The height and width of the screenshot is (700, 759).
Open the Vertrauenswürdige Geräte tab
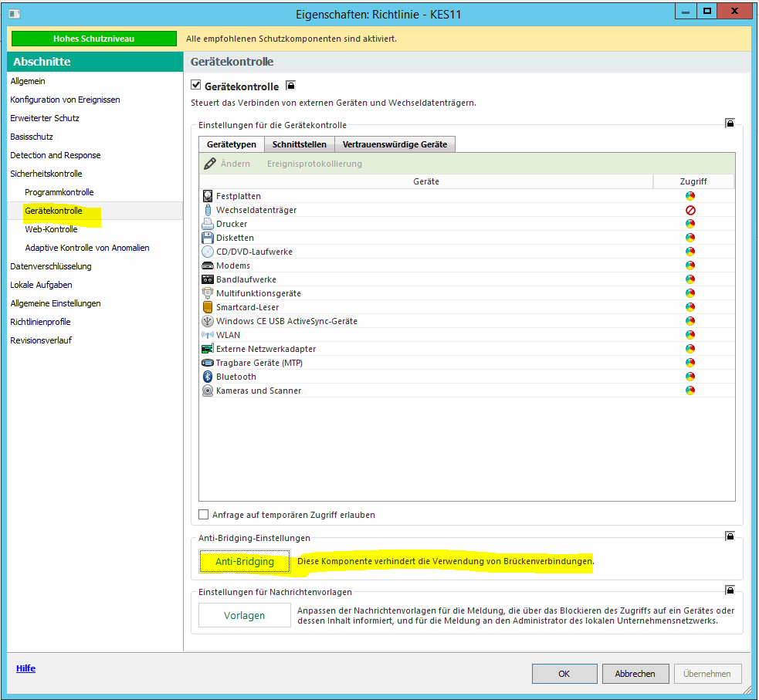coord(395,144)
